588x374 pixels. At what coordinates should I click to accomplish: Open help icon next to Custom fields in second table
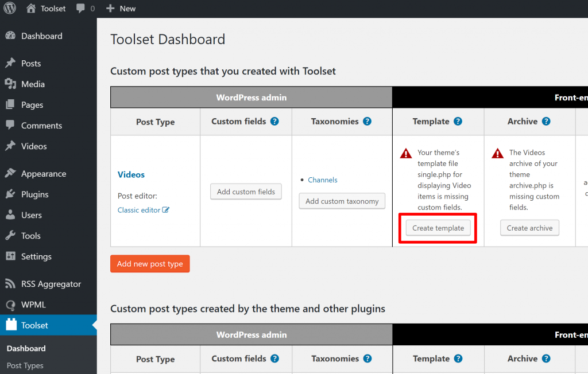[x=274, y=359]
